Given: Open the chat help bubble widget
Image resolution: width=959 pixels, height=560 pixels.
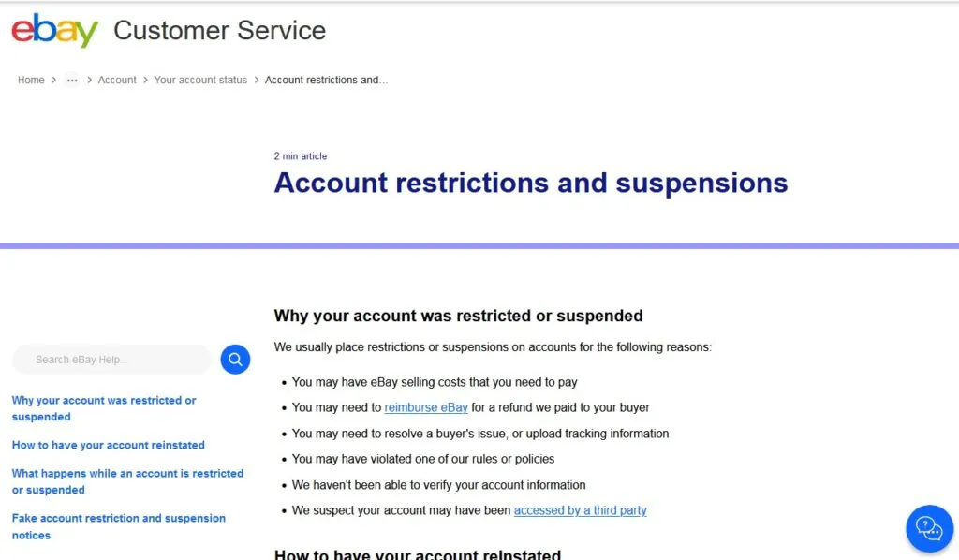Looking at the screenshot, I should [928, 528].
